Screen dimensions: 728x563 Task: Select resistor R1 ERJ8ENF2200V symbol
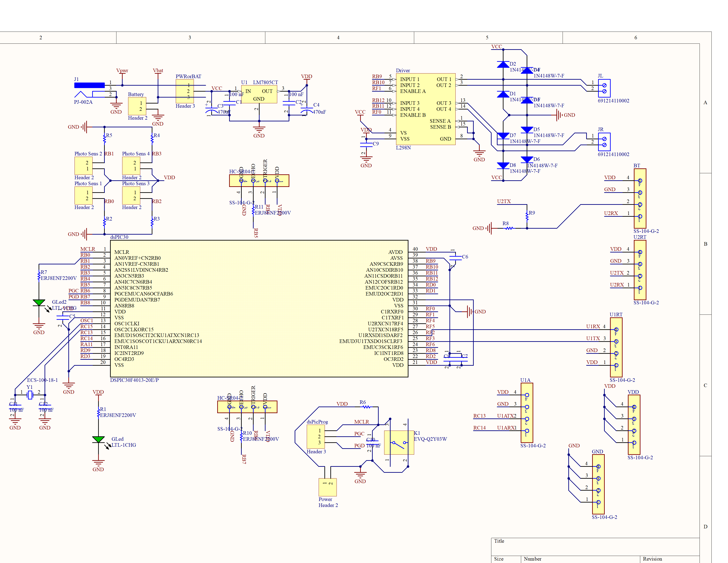[x=98, y=413]
